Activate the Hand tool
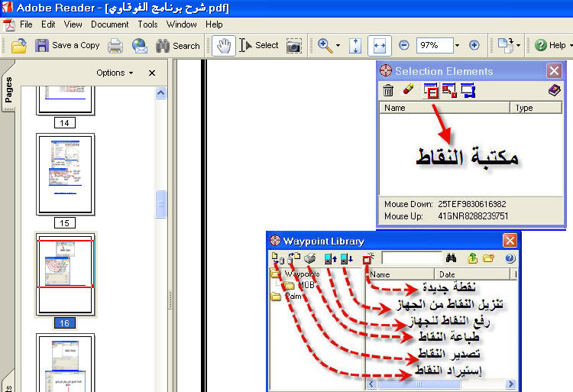Viewport: 573px width, 392px height. click(224, 46)
